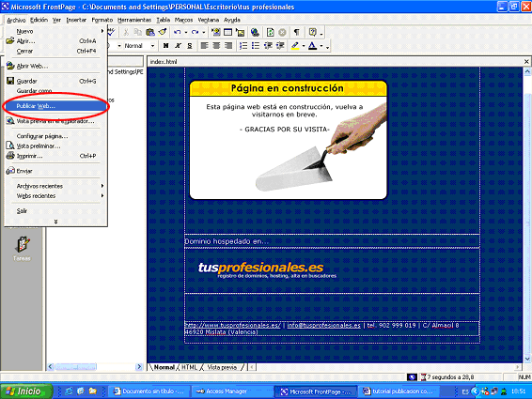Viewport: 532px width, 399px height.
Task: Run the spelling check from the toolbar
Action: point(112,32)
